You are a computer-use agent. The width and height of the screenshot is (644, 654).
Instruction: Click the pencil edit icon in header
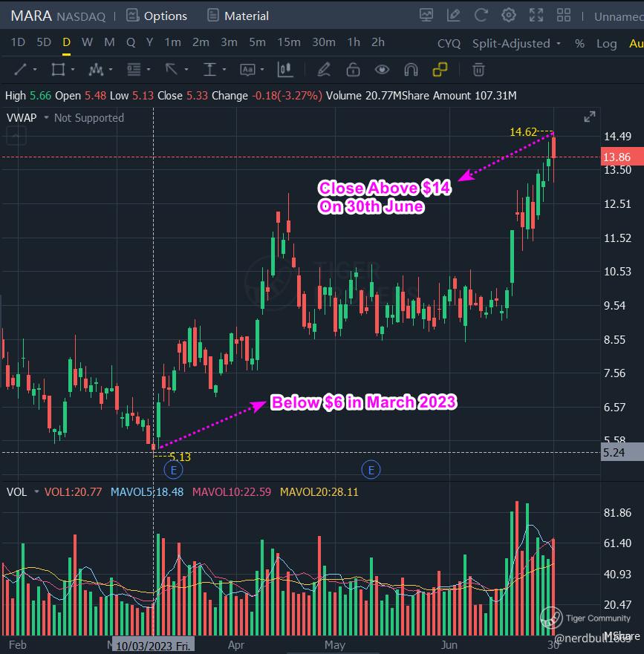coord(453,16)
